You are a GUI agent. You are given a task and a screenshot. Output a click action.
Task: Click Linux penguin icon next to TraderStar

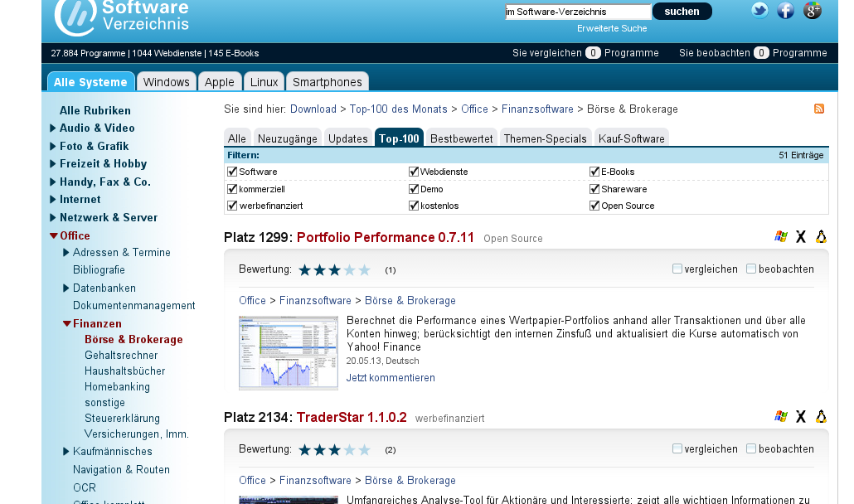point(821,417)
